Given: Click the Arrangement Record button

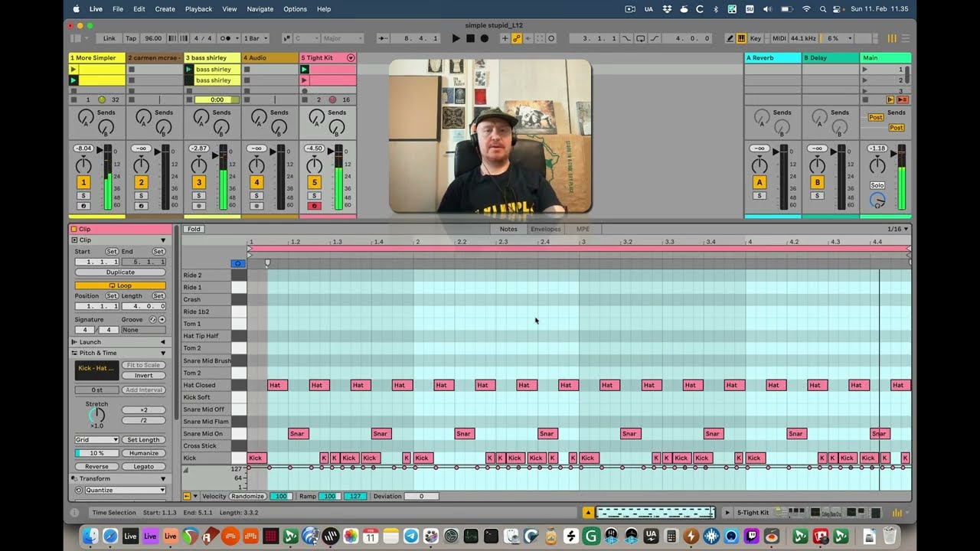Looking at the screenshot, I should pyautogui.click(x=484, y=38).
